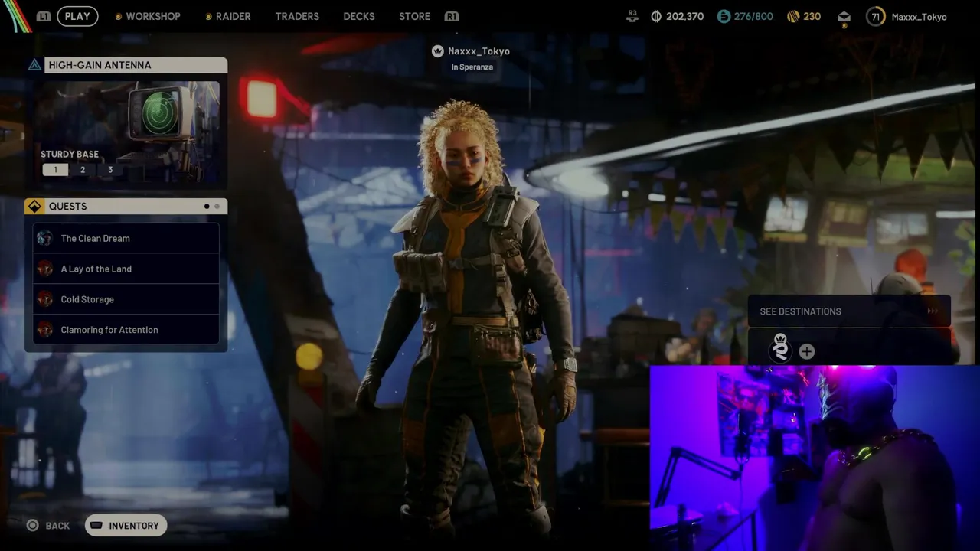Click the Cold Storage quest portrait icon

tap(45, 299)
